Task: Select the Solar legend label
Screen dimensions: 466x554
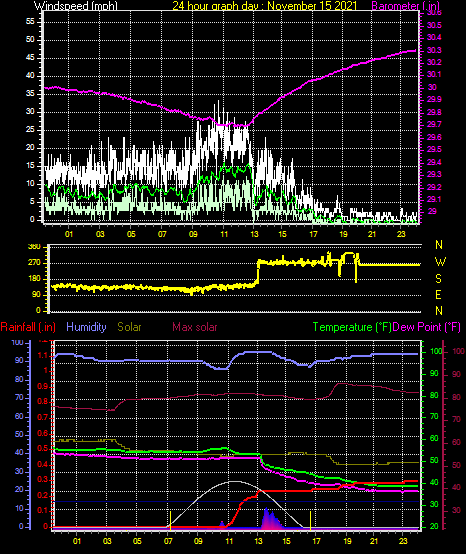Action: point(129,327)
